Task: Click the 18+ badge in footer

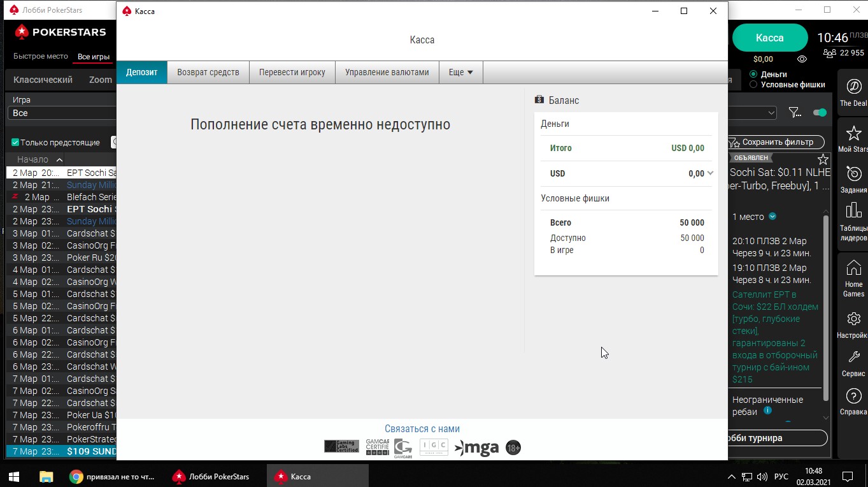Action: 513,447
